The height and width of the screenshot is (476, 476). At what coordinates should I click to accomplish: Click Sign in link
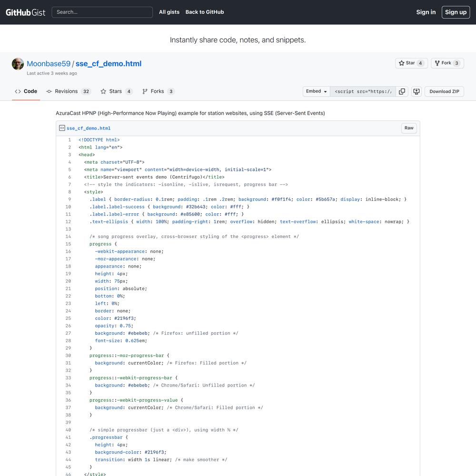coord(426,12)
